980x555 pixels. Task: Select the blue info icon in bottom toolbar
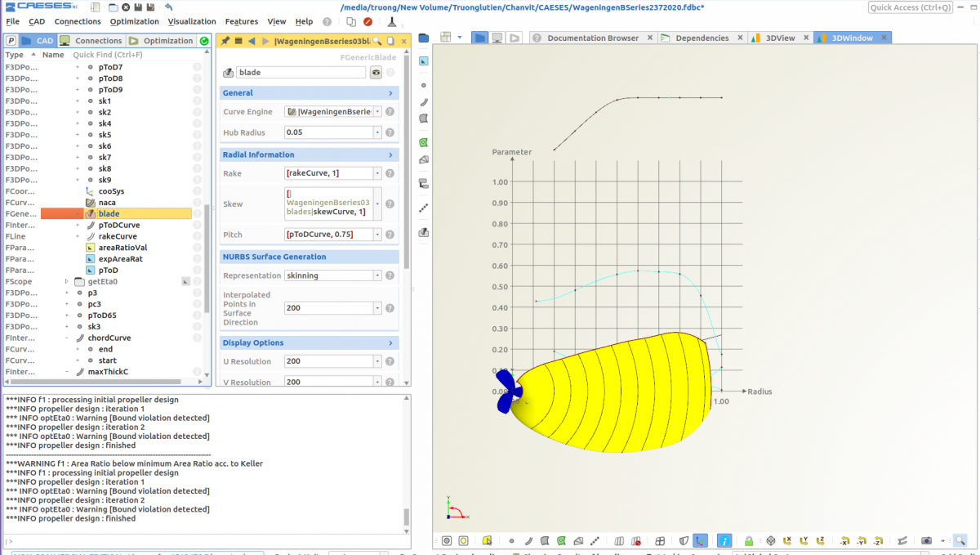tap(724, 540)
